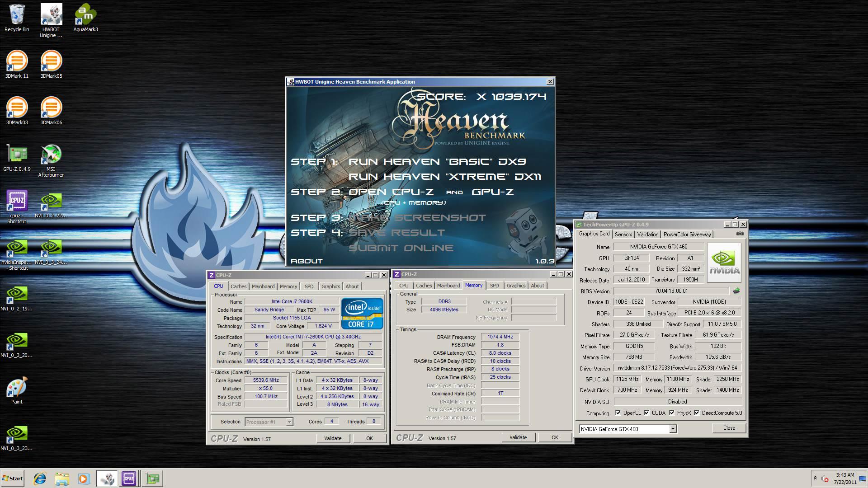Open SPD tab in right CPU-Z window
Viewport: 868px width, 488px height.
494,286
